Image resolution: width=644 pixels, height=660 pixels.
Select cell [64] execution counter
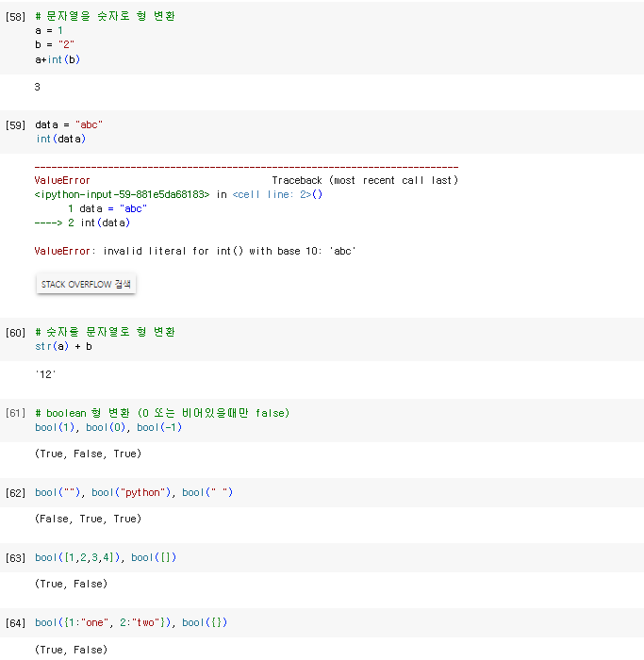[15, 623]
